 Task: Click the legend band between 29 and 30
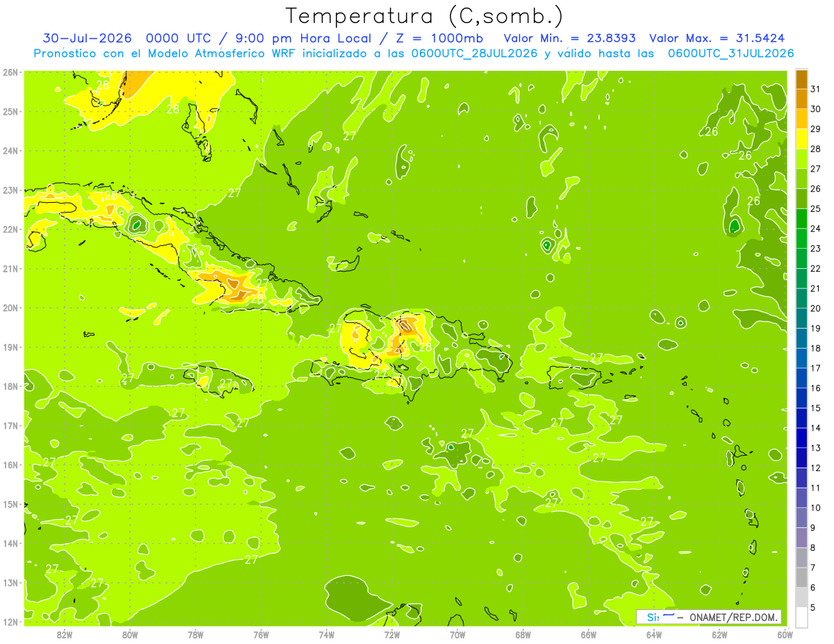click(801, 119)
